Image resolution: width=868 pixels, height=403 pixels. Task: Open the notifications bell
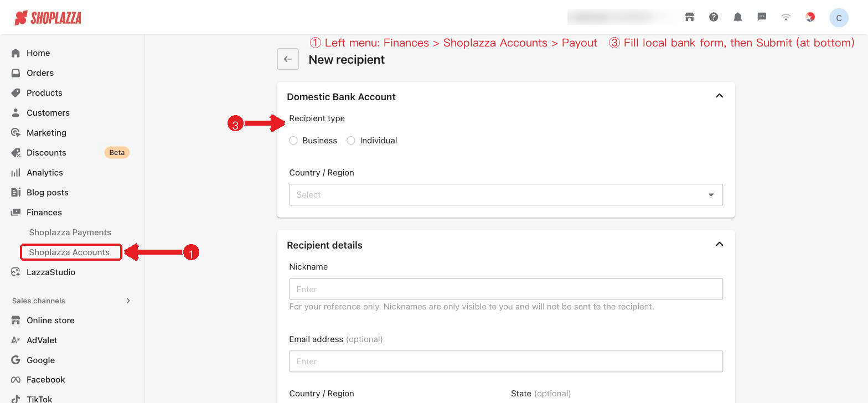coord(738,17)
